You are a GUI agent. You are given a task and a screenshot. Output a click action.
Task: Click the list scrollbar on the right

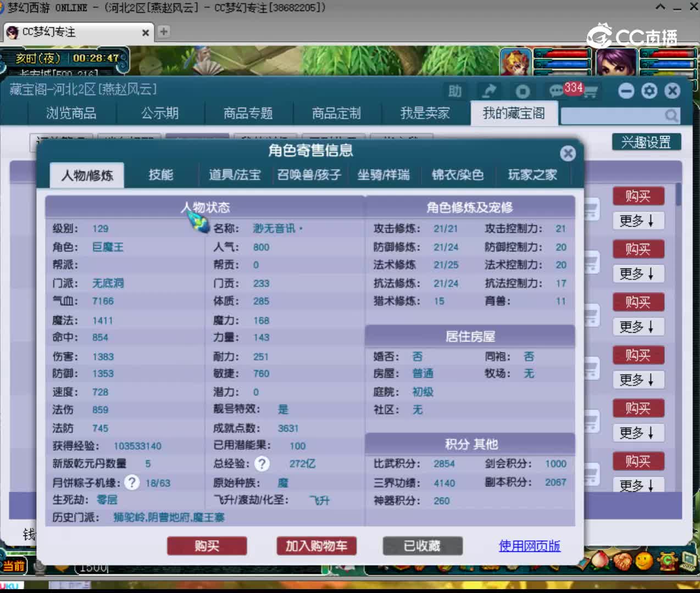[679, 194]
